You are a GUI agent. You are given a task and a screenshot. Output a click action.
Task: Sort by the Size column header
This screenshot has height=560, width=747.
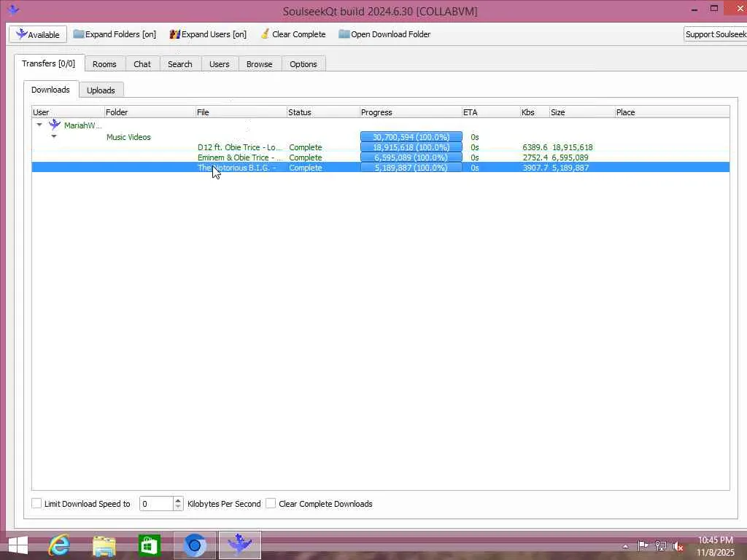tap(581, 112)
